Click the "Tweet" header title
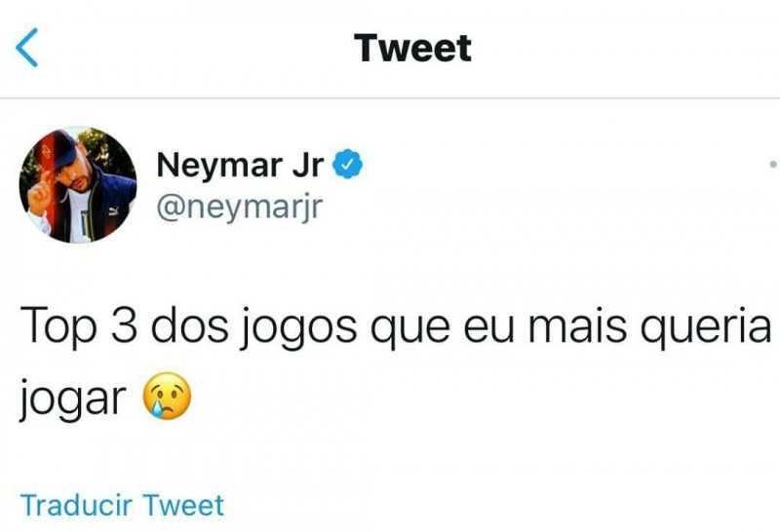 pyautogui.click(x=412, y=48)
